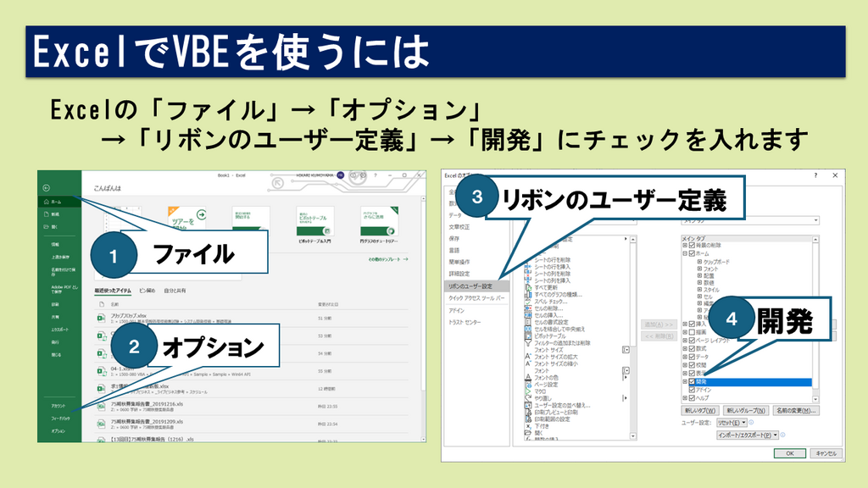Choose the ページ設定 command icon

point(528,385)
